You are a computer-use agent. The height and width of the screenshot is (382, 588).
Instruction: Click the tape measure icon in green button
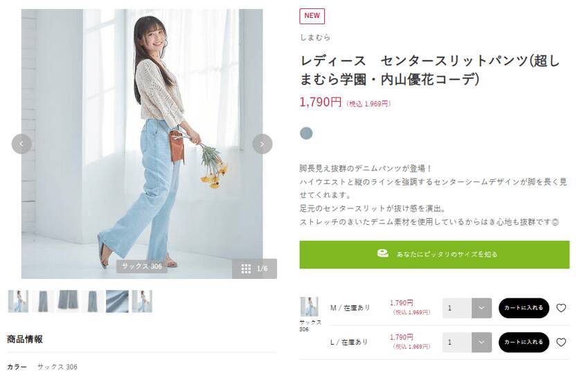pyautogui.click(x=382, y=253)
